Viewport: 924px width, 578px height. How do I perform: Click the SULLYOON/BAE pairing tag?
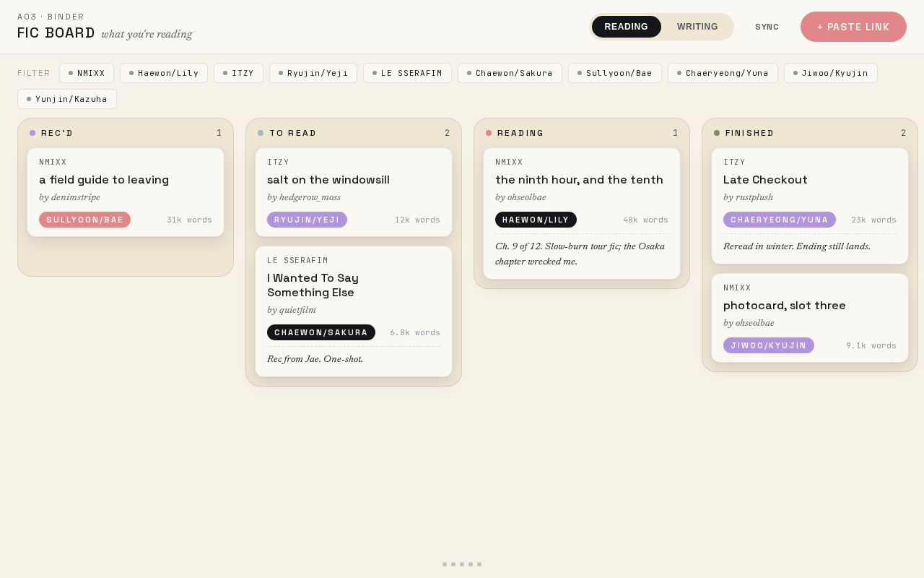84,220
